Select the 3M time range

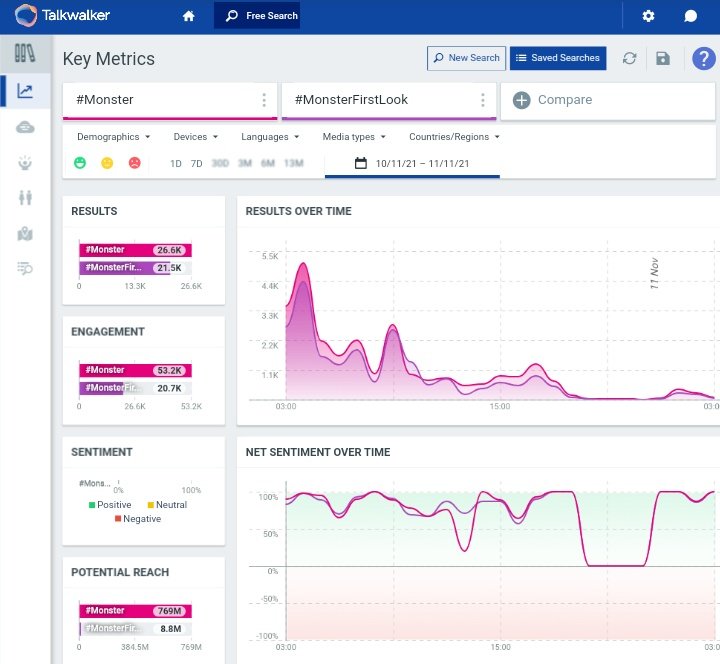tap(245, 163)
